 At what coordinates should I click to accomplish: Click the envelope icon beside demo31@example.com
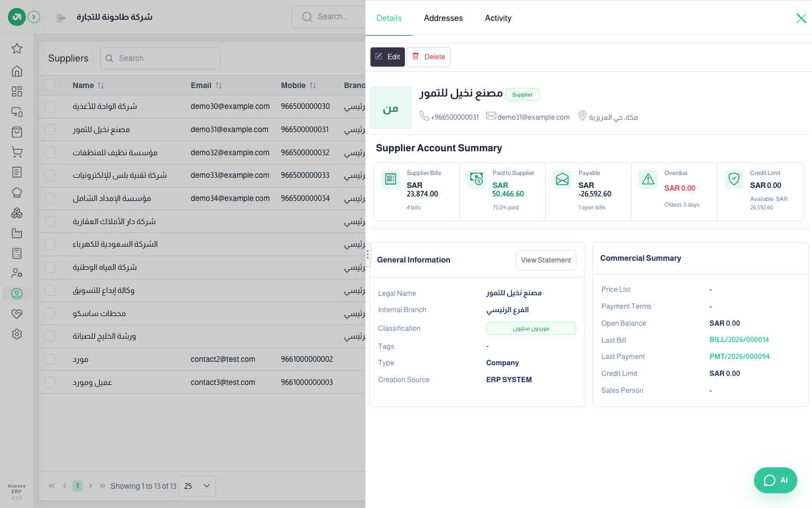click(x=491, y=116)
